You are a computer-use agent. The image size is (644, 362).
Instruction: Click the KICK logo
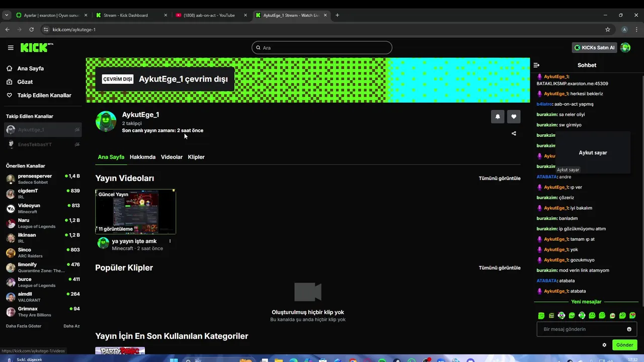[x=36, y=48]
